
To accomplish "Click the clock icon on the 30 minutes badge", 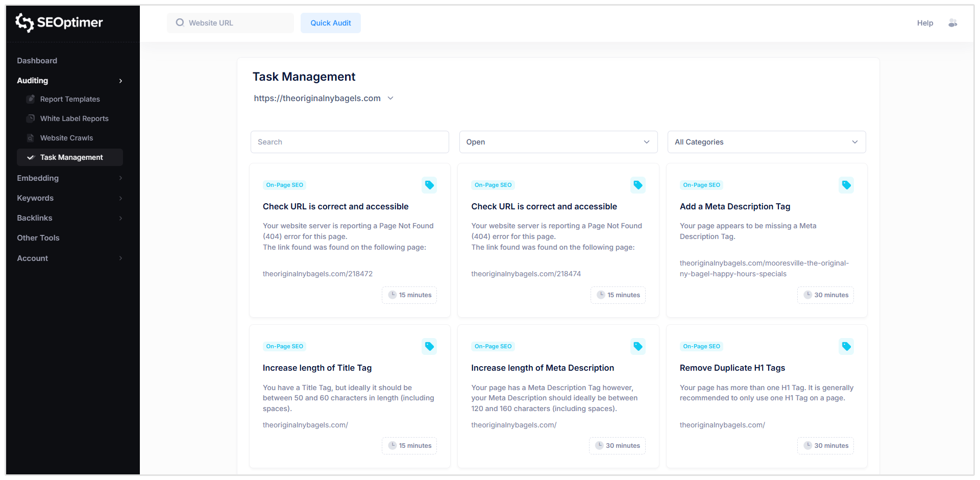I will click(x=808, y=295).
